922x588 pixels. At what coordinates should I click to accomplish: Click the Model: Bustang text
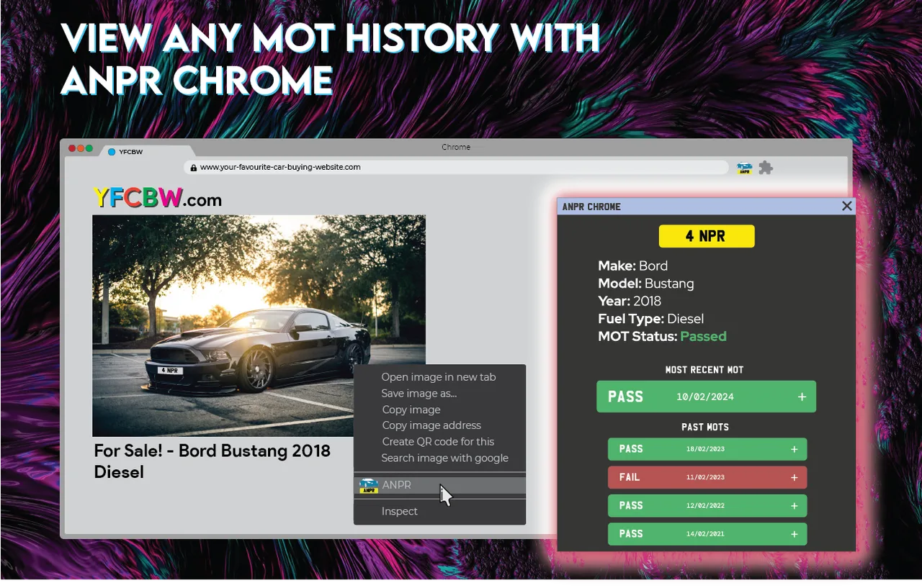[x=646, y=284]
